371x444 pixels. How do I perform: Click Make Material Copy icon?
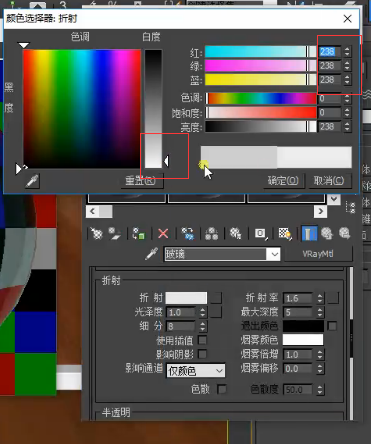[x=188, y=233]
